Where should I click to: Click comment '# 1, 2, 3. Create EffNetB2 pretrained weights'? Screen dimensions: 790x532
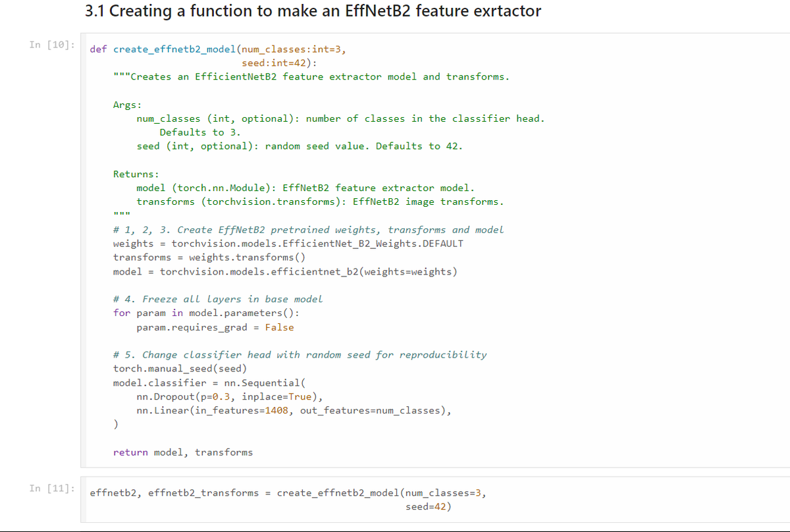tap(309, 230)
